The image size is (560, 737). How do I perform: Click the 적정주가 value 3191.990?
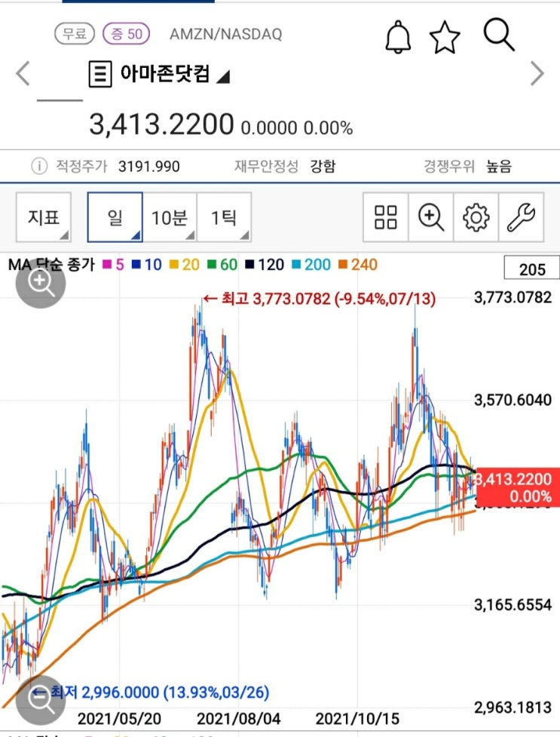coord(149,167)
